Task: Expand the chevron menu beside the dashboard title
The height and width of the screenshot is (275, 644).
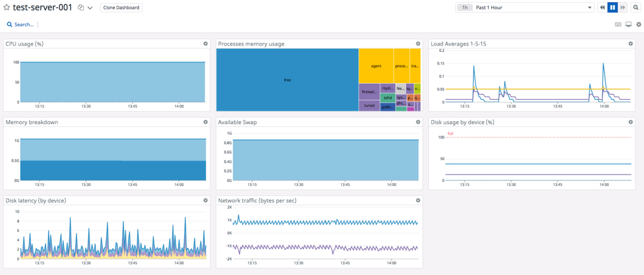Action: tap(90, 8)
